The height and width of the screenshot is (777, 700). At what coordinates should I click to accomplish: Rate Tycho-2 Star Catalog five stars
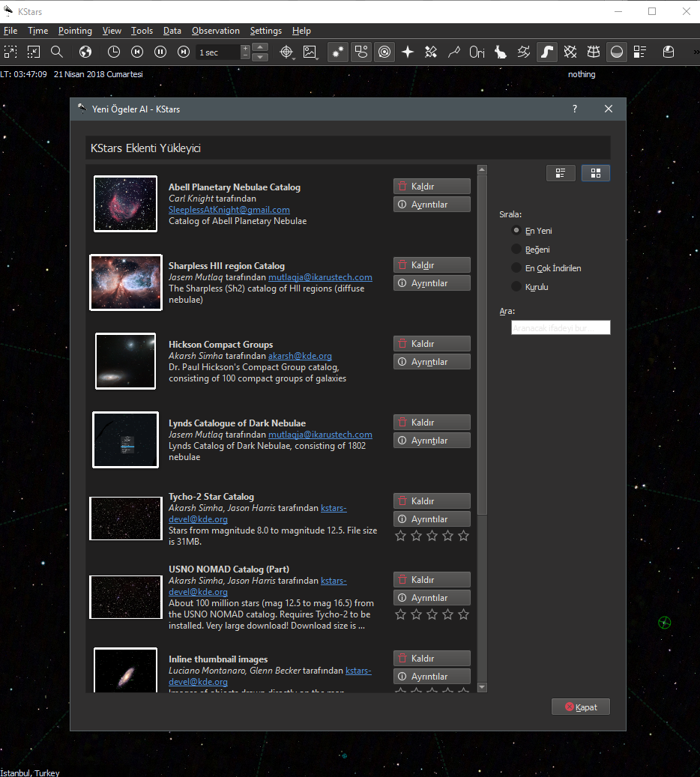click(x=463, y=536)
